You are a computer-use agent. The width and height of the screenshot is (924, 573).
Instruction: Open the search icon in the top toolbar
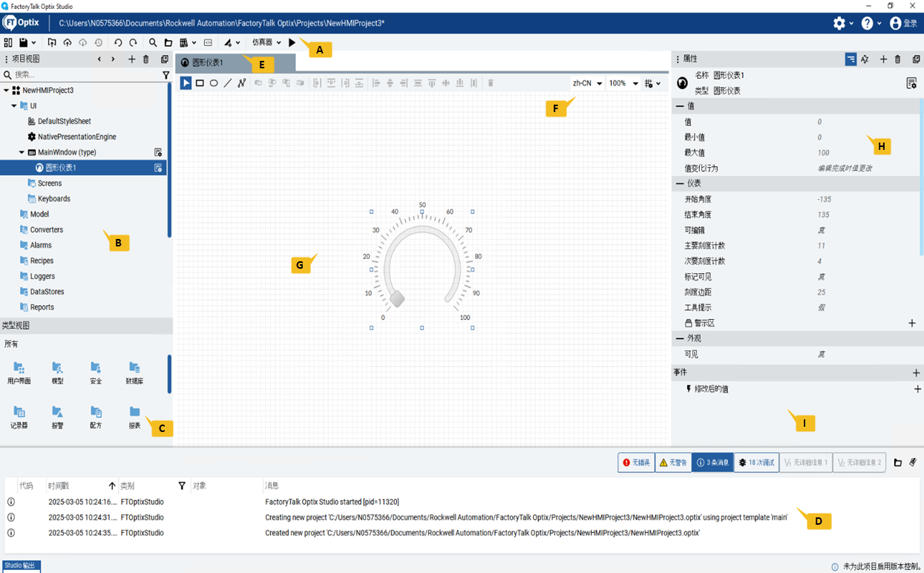(152, 42)
